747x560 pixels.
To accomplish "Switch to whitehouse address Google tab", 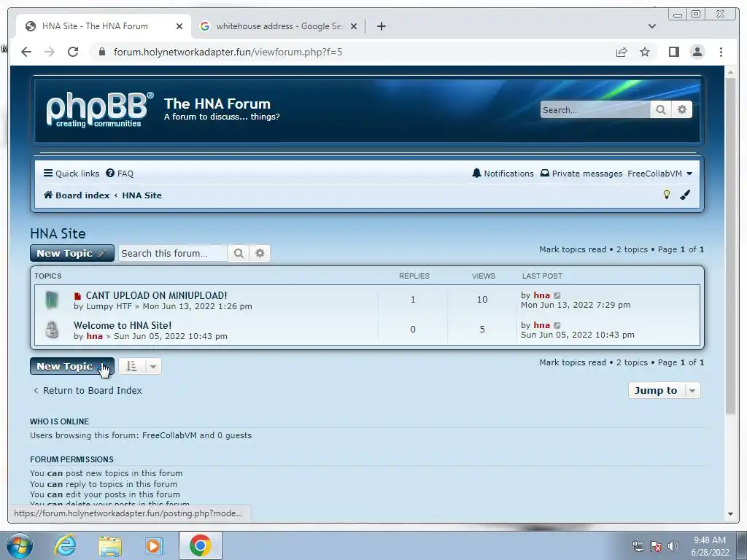I will 279,26.
